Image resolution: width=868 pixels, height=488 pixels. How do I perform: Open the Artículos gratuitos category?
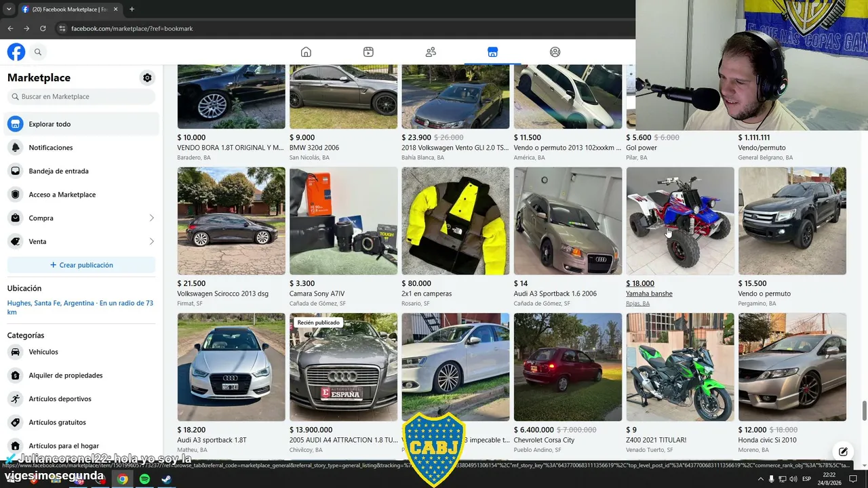[83, 423]
